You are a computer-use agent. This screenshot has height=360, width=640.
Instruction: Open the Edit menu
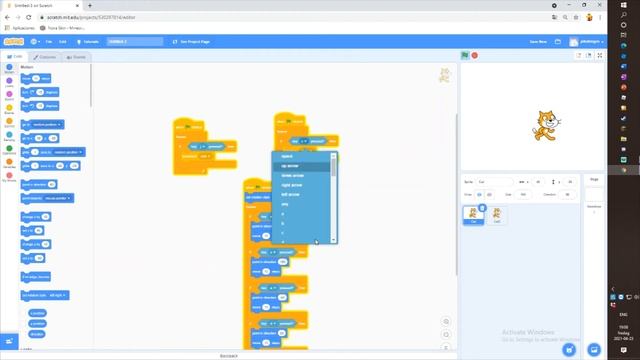[62, 42]
